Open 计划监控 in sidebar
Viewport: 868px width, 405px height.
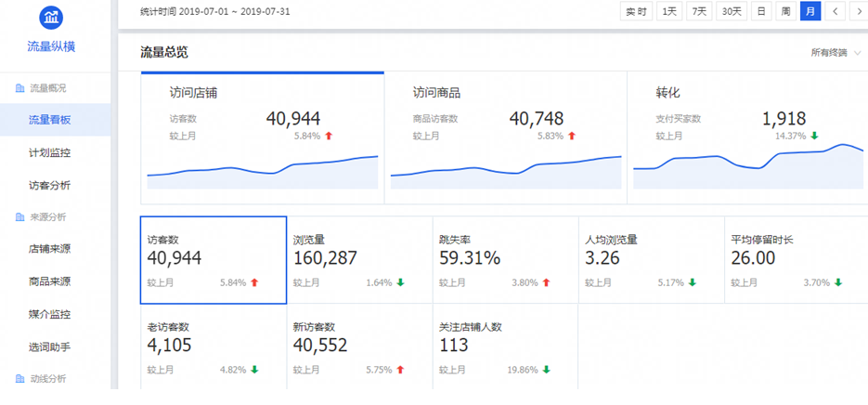[x=50, y=152]
